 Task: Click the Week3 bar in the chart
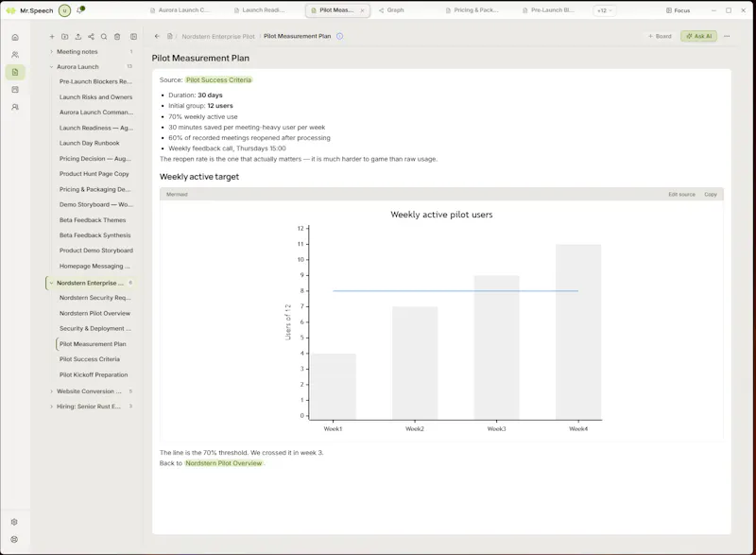coord(497,347)
